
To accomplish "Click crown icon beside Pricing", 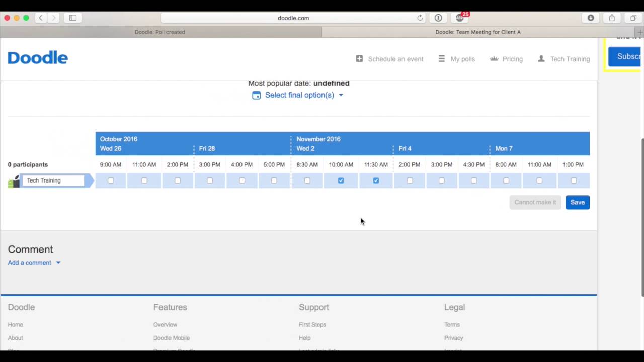I will pyautogui.click(x=494, y=59).
